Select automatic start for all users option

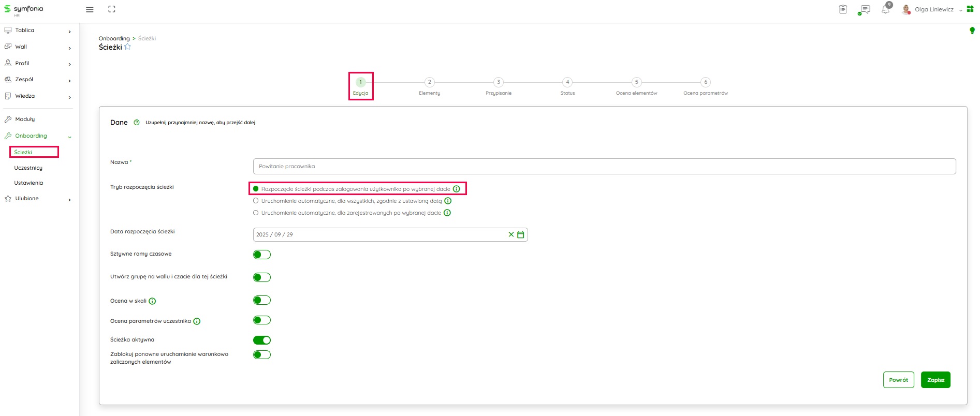tap(256, 201)
